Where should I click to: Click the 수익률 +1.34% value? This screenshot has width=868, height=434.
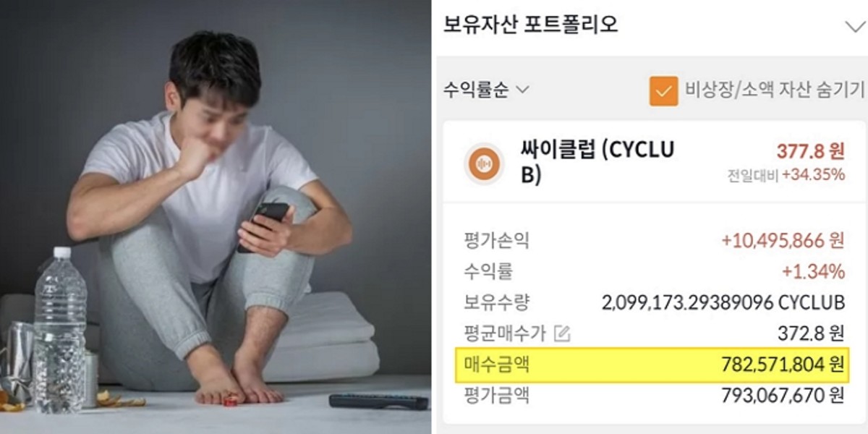814,272
